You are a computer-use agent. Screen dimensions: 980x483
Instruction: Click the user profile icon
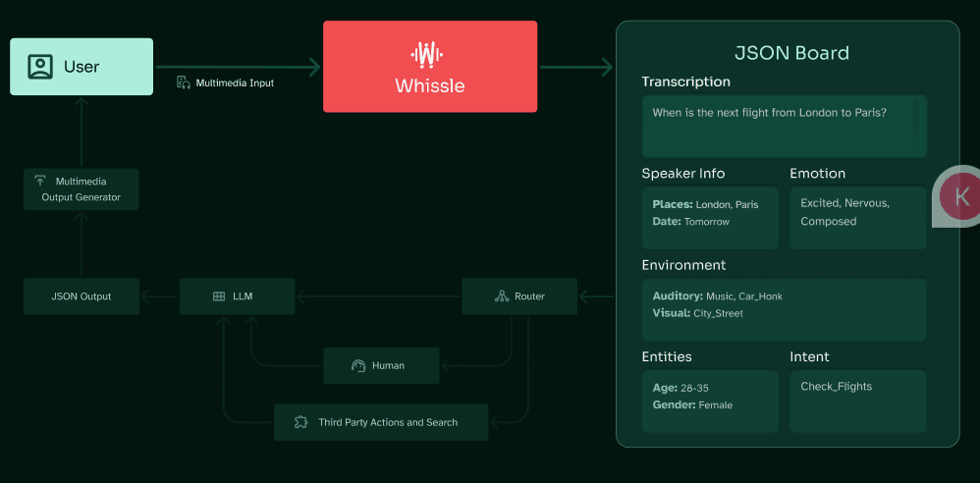pyautogui.click(x=40, y=67)
